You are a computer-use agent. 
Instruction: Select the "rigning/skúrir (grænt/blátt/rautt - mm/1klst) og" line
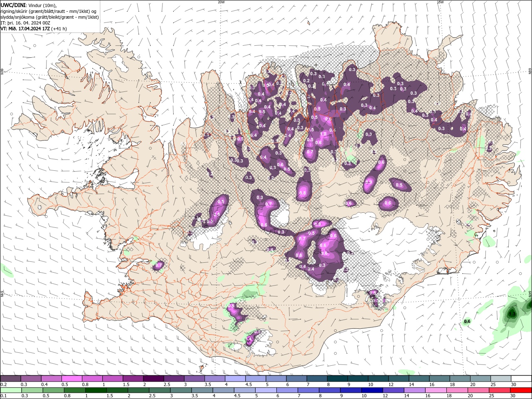pos(49,11)
